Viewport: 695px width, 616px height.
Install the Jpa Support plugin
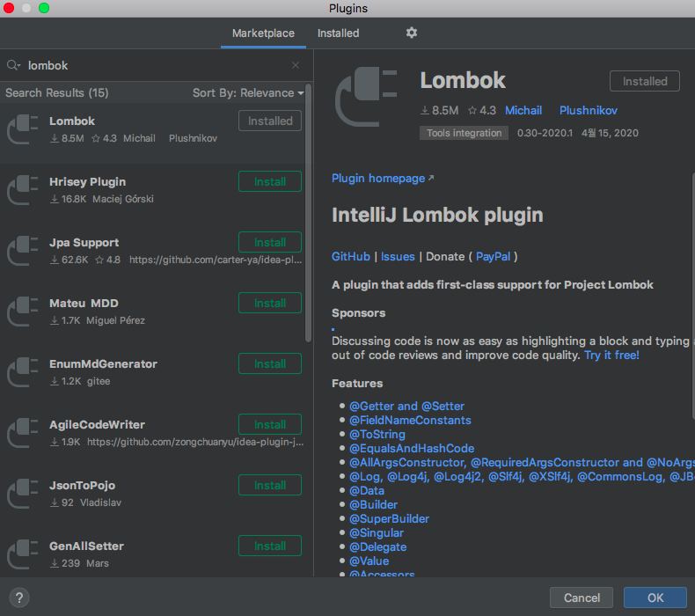[x=270, y=242]
